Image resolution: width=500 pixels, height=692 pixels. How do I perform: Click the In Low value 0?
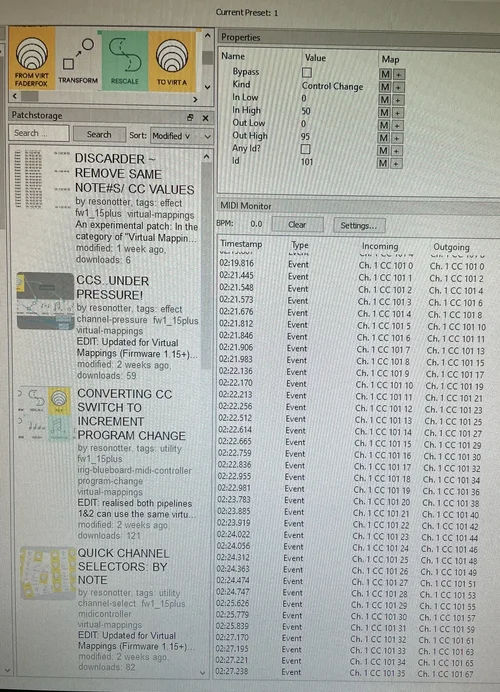pyautogui.click(x=304, y=98)
